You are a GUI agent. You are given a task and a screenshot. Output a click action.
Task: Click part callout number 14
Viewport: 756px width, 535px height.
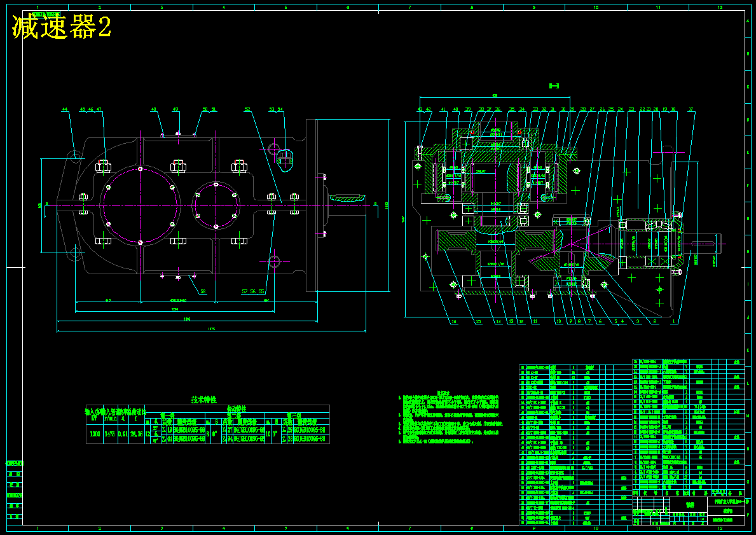click(498, 322)
